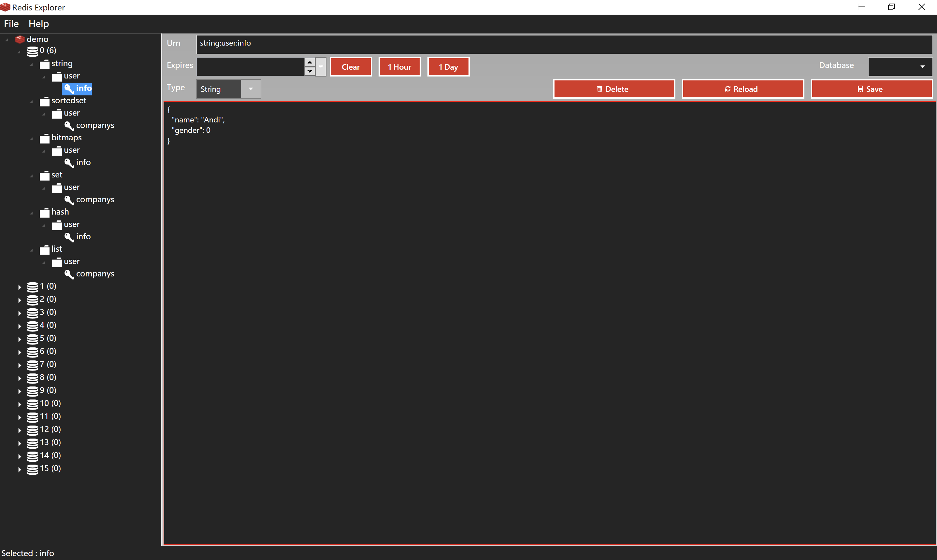Image resolution: width=937 pixels, height=560 pixels.
Task: Select Help menu item
Action: tap(39, 23)
